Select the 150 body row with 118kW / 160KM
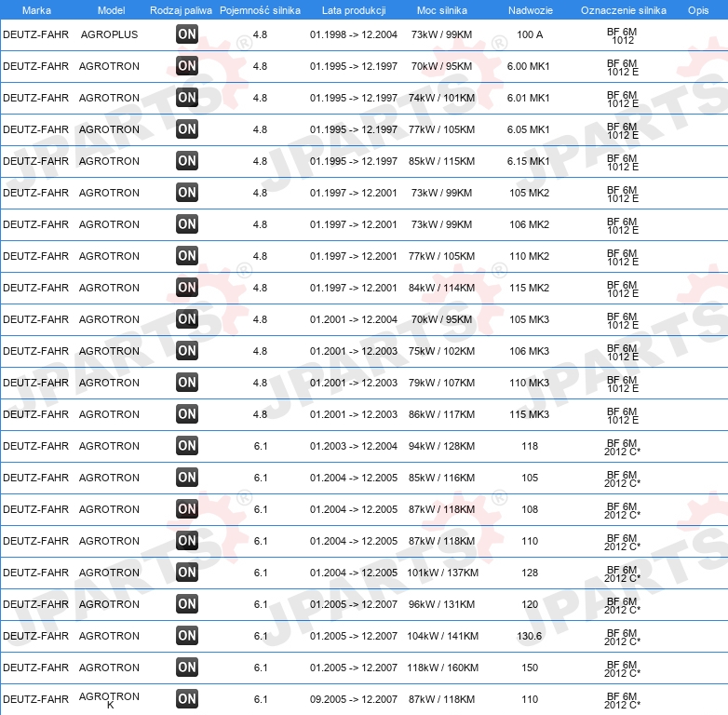Screen dimensions: 728x715 364,668
